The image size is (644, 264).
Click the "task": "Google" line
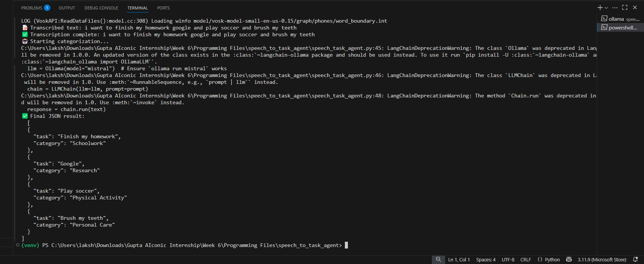(x=59, y=164)
